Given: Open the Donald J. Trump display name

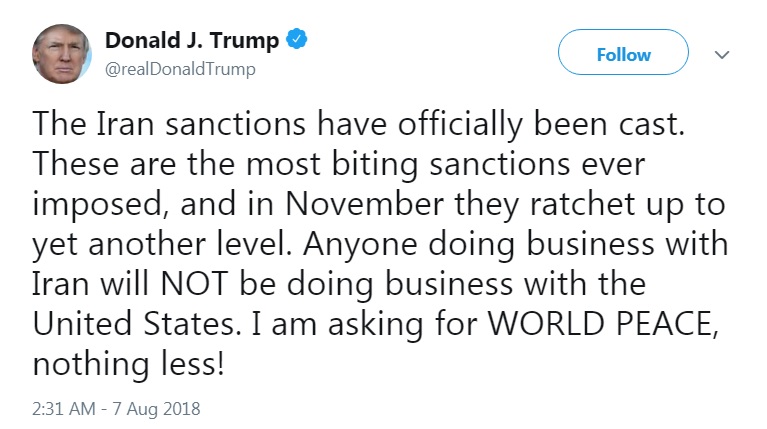Looking at the screenshot, I should 193,41.
